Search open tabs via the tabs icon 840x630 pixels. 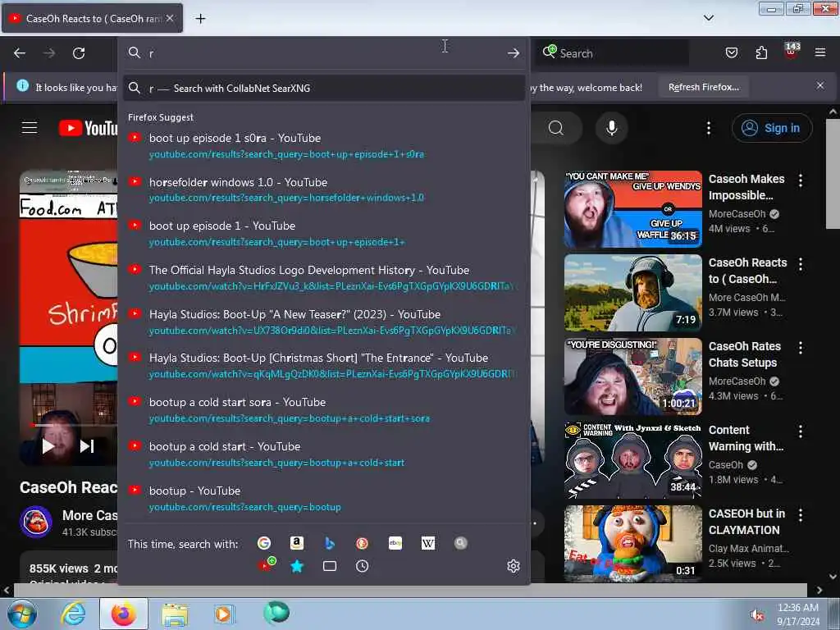(330, 566)
